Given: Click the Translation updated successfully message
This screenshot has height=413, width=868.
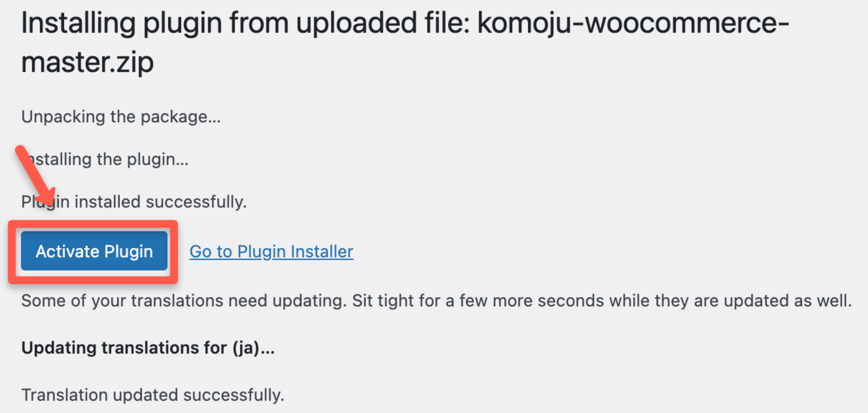Looking at the screenshot, I should [x=153, y=395].
